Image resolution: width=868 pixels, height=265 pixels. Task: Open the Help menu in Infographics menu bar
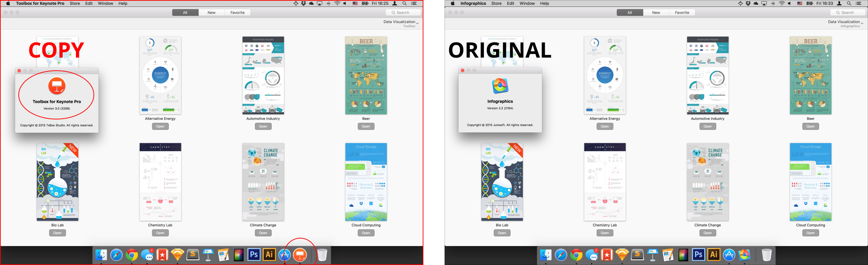pos(544,4)
